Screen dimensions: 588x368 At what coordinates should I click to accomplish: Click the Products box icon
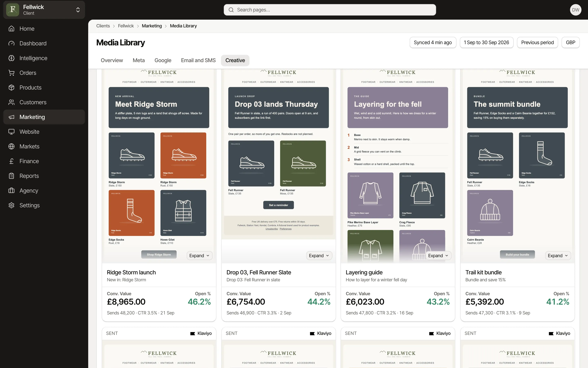click(x=11, y=88)
